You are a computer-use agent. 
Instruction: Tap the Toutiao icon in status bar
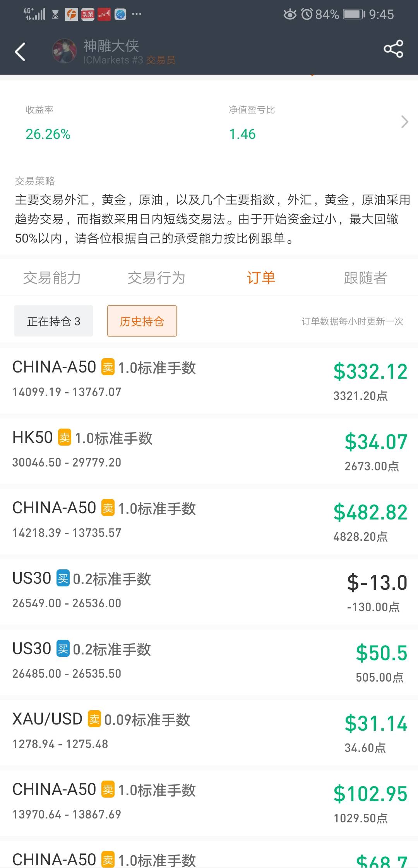point(88,15)
